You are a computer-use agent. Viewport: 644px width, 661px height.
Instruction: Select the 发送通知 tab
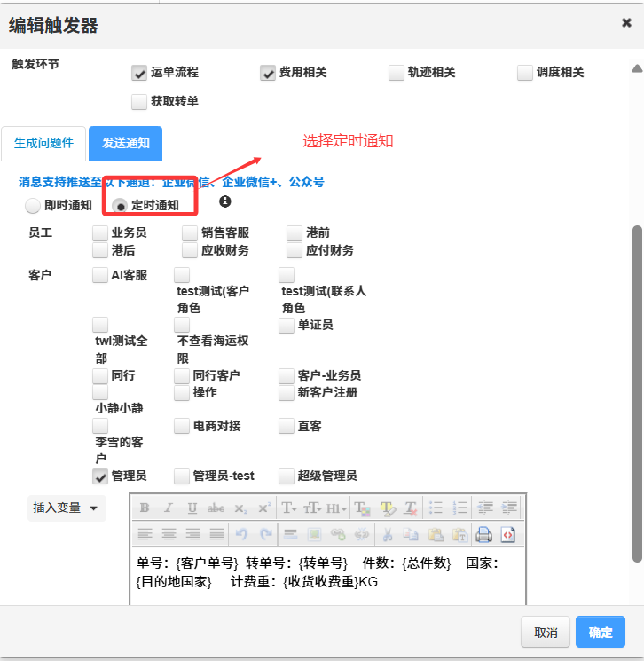[x=125, y=143]
